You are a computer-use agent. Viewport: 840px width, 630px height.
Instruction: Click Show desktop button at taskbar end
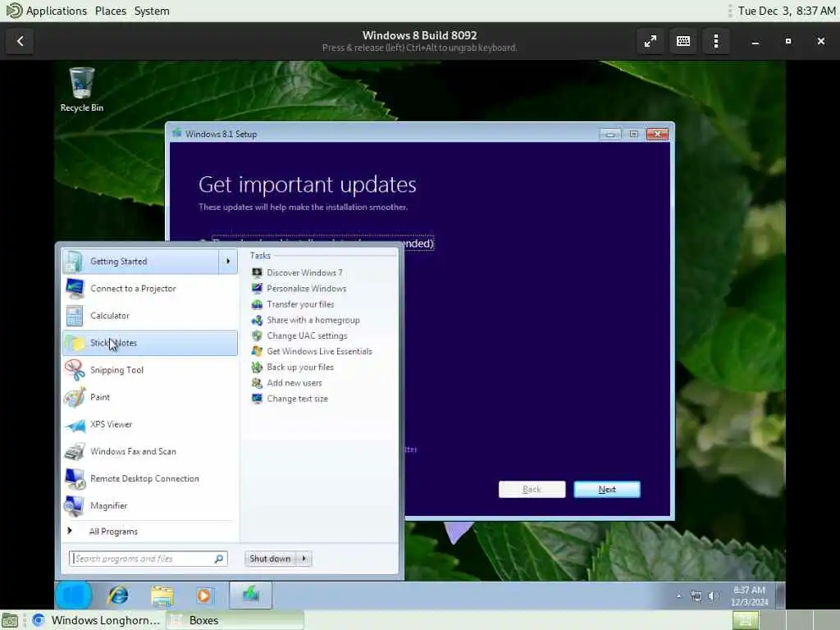[x=781, y=596]
